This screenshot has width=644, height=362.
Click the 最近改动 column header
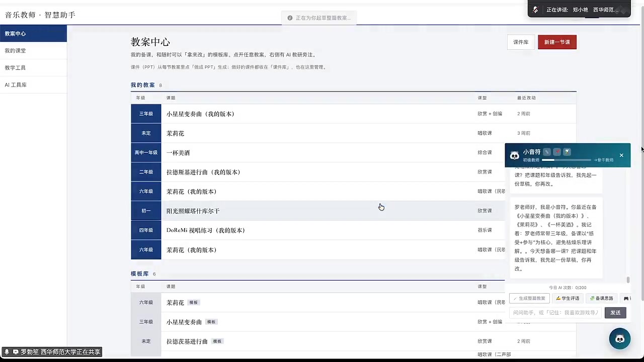point(526,98)
